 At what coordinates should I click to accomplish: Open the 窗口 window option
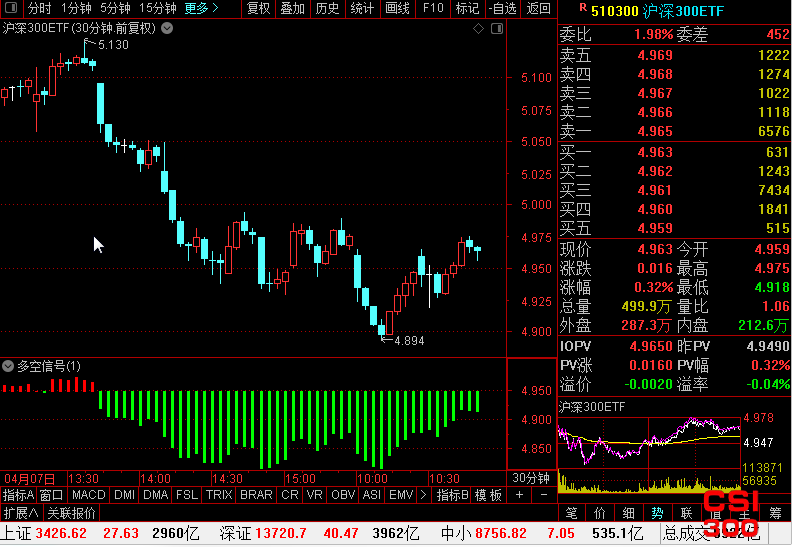51,495
